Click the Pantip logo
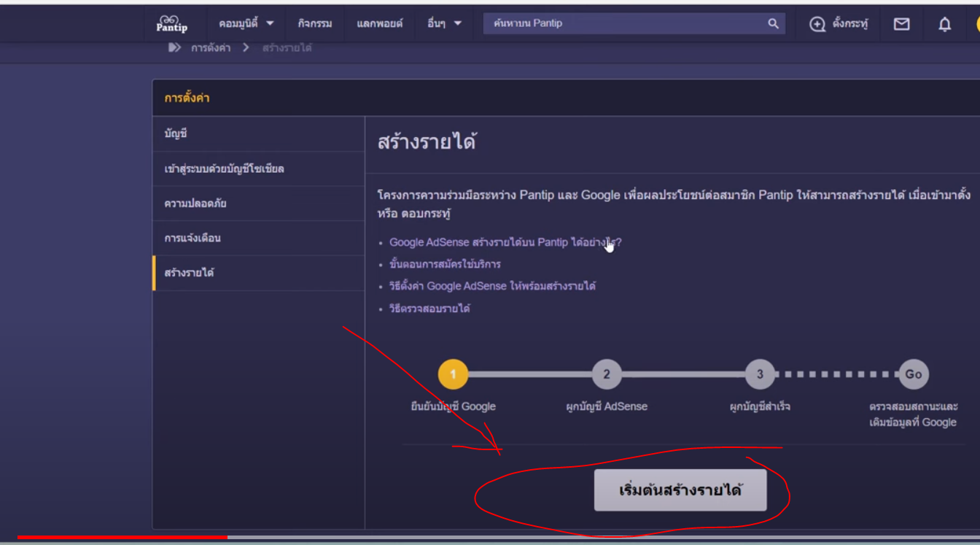 pos(172,23)
